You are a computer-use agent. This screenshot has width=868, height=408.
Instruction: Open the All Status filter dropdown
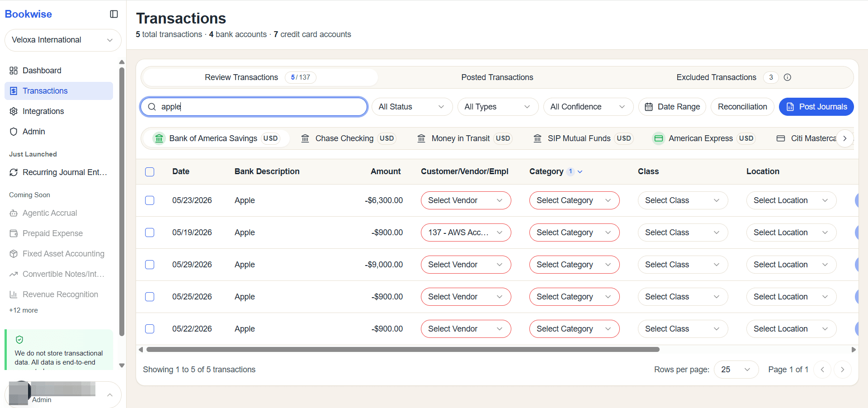412,107
